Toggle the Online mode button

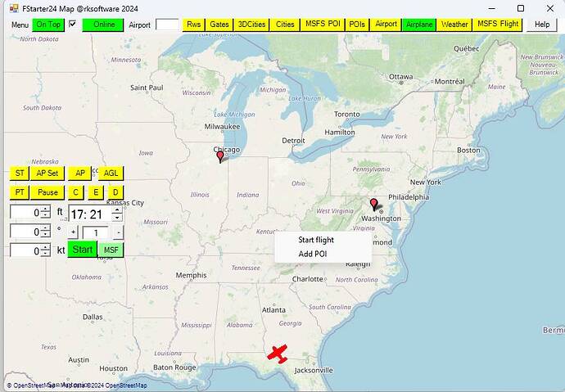(103, 25)
